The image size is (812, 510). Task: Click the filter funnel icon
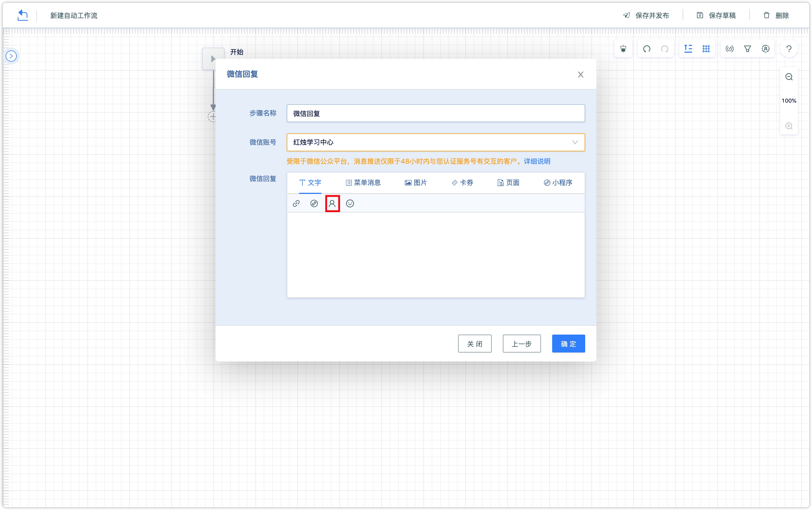(x=747, y=49)
